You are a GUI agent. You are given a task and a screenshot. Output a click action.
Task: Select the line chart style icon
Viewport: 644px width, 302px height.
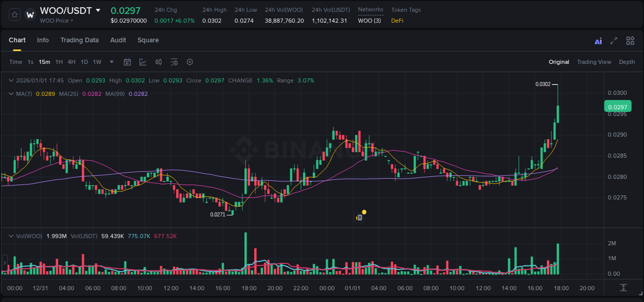(143, 61)
